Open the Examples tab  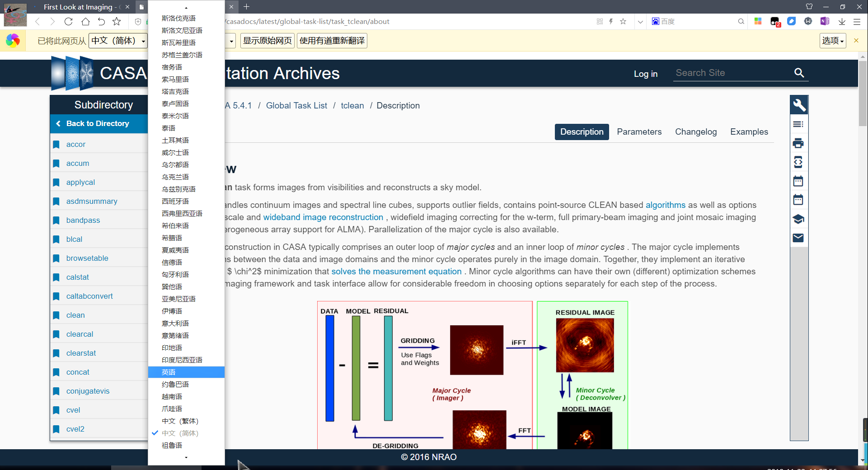click(749, 132)
